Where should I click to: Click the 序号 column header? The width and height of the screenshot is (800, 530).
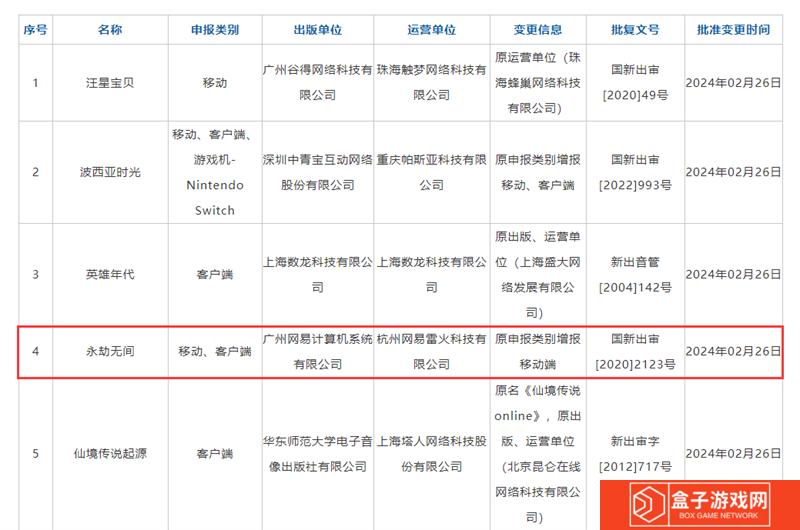[x=35, y=30]
